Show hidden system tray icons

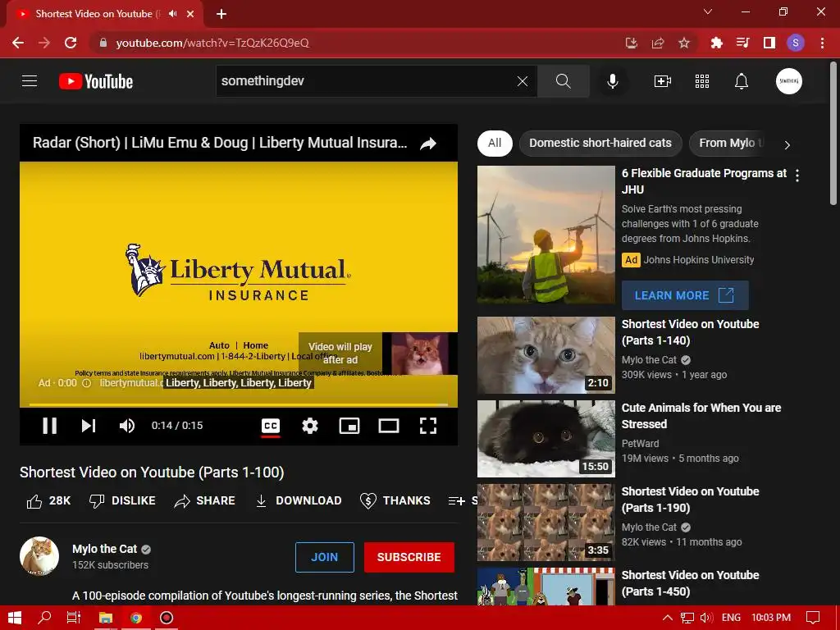point(668,618)
